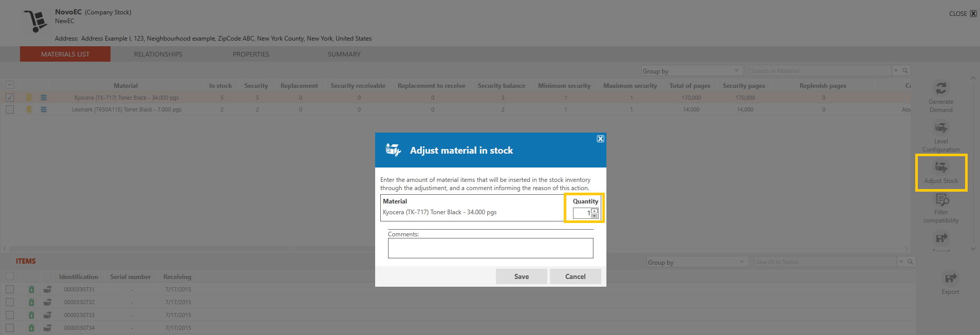Open Level Configuration in the sidebar
The height and width of the screenshot is (335, 980).
click(941, 137)
